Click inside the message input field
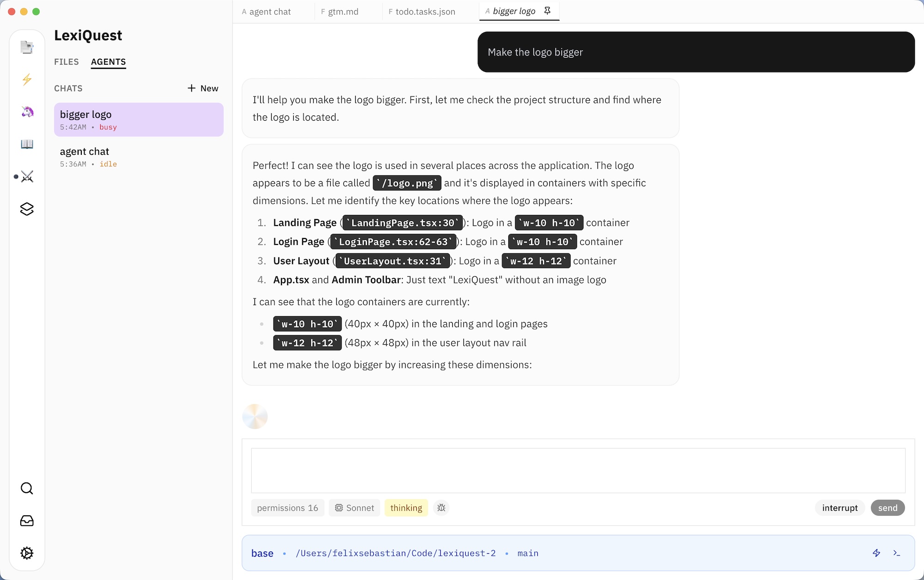This screenshot has width=924, height=580. [x=577, y=470]
